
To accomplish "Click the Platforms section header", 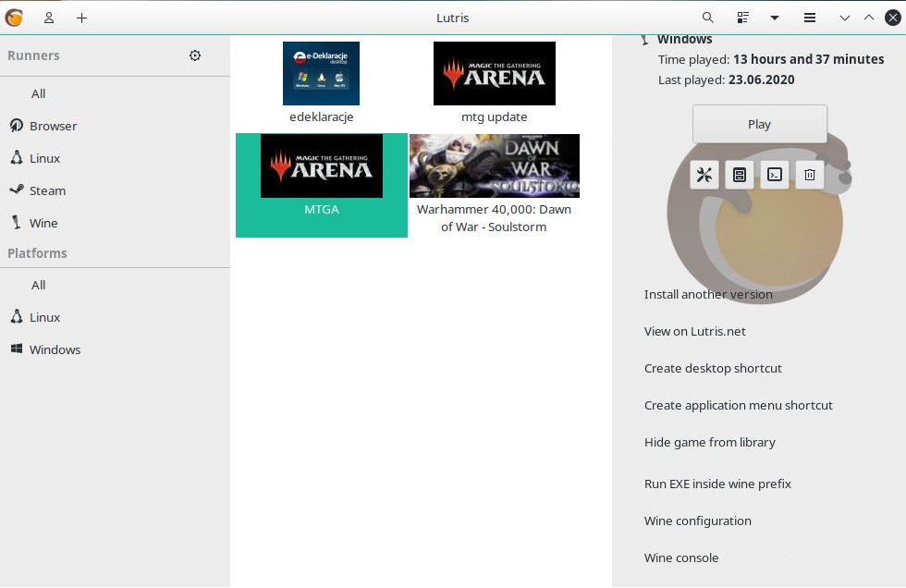I will 37,253.
